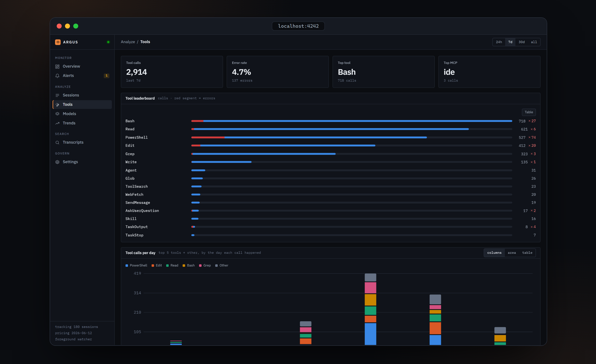
Task: Click the PowerShell leaderboard bar
Action: click(x=309, y=138)
